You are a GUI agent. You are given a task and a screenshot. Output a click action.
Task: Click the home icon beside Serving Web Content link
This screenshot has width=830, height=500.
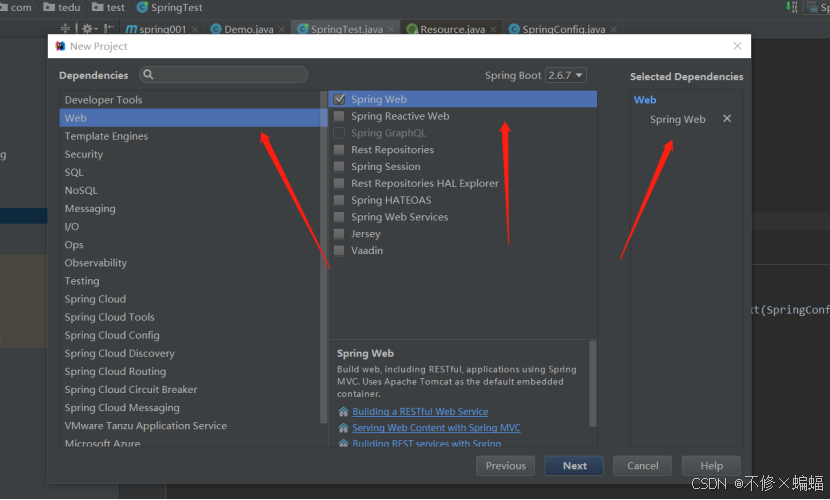pos(344,428)
